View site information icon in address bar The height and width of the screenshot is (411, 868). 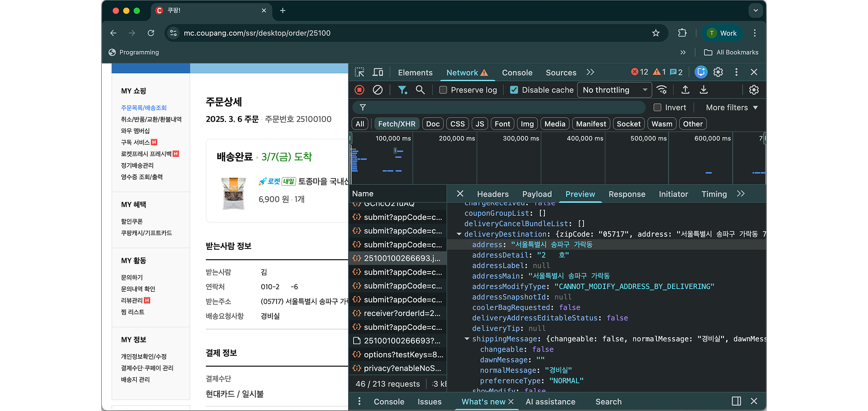pos(173,33)
